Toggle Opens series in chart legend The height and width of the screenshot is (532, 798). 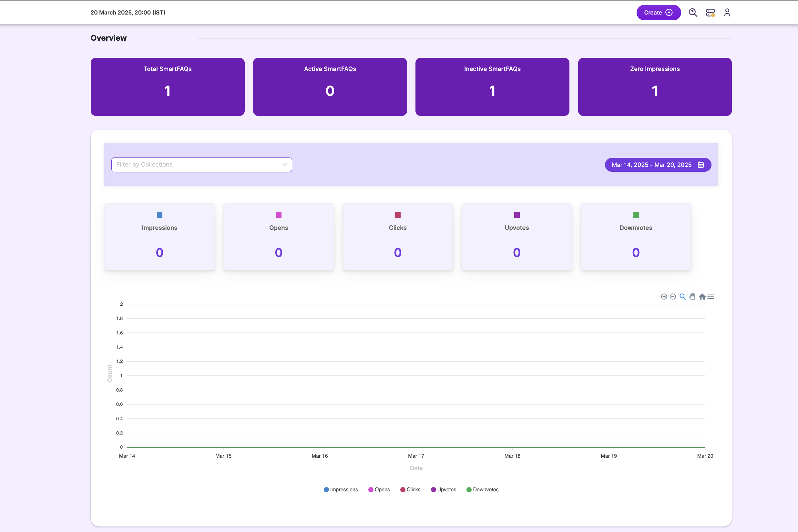pos(379,490)
